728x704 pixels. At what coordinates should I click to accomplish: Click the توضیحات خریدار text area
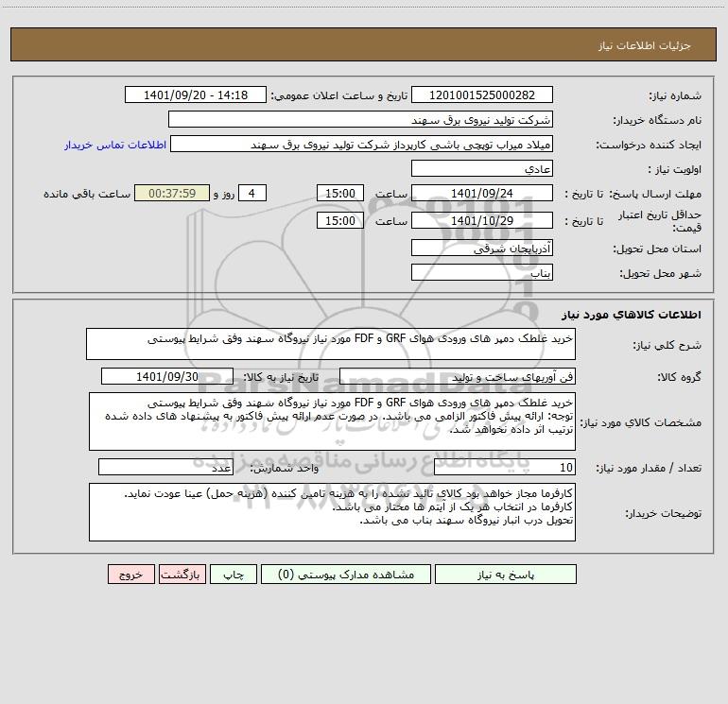tap(332, 512)
